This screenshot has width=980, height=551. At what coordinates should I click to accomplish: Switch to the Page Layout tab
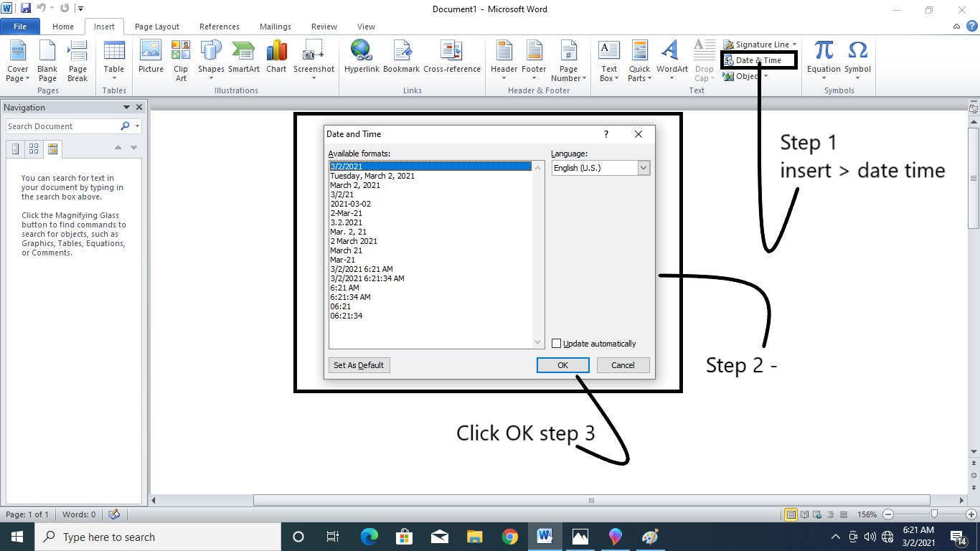[x=157, y=27]
